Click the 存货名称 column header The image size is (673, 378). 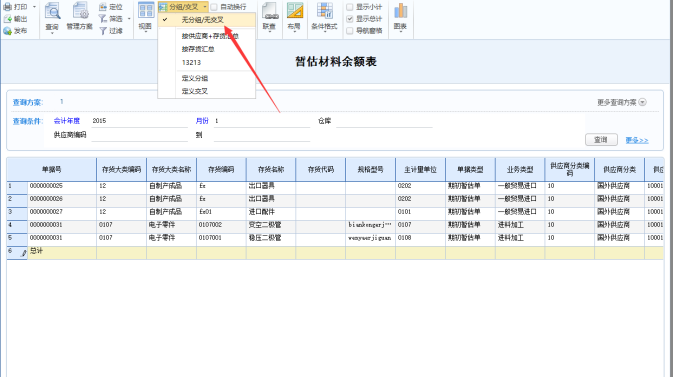271,169
